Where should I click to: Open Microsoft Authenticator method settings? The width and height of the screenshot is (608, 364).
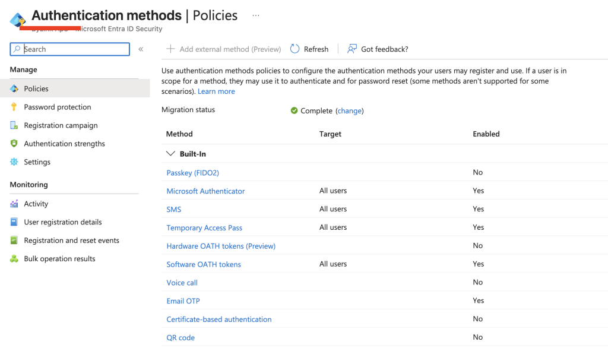pos(205,191)
